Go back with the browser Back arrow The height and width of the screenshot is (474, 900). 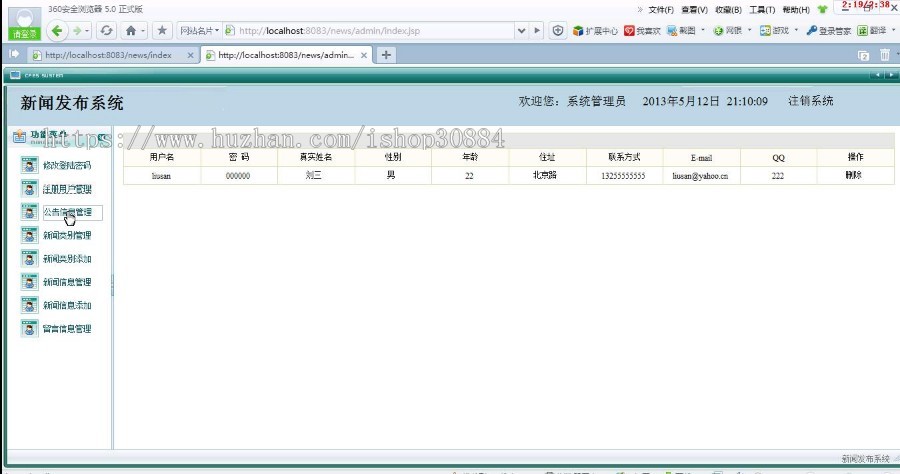(56, 30)
